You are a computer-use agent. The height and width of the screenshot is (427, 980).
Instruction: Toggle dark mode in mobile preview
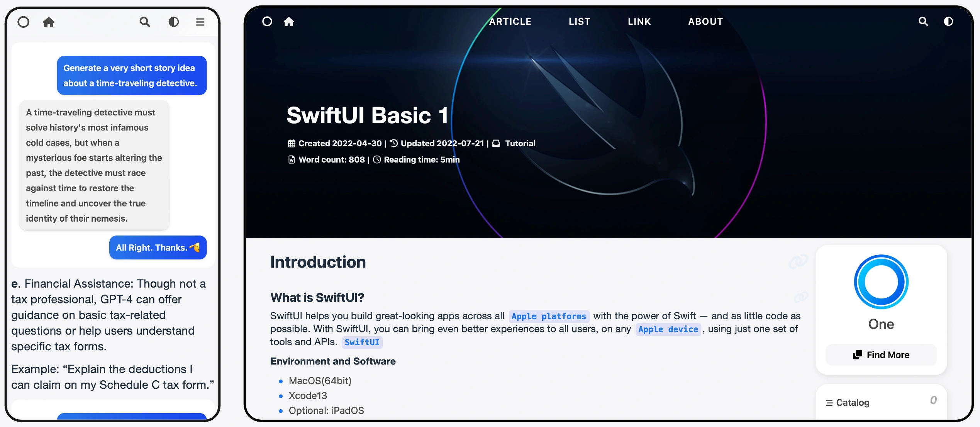(x=174, y=22)
